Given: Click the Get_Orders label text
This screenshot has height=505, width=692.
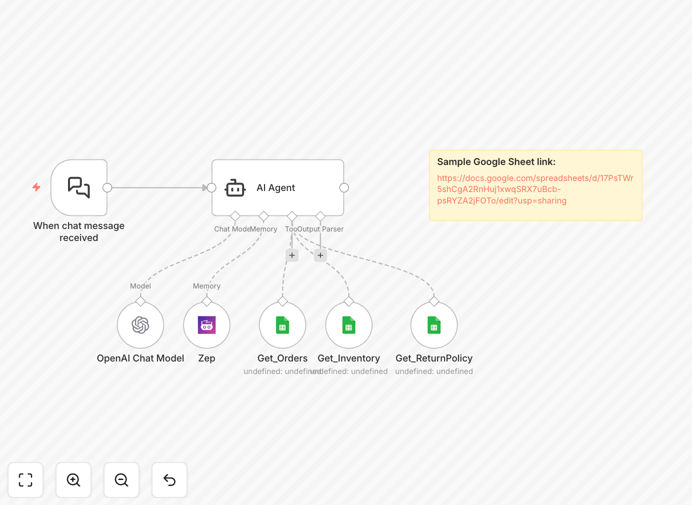Looking at the screenshot, I should [x=282, y=358].
